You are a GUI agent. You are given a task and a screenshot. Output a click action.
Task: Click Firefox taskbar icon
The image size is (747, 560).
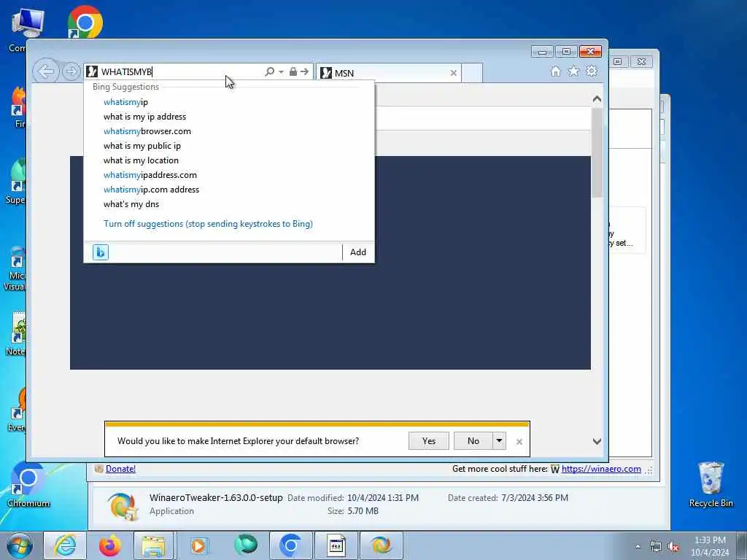[110, 545]
